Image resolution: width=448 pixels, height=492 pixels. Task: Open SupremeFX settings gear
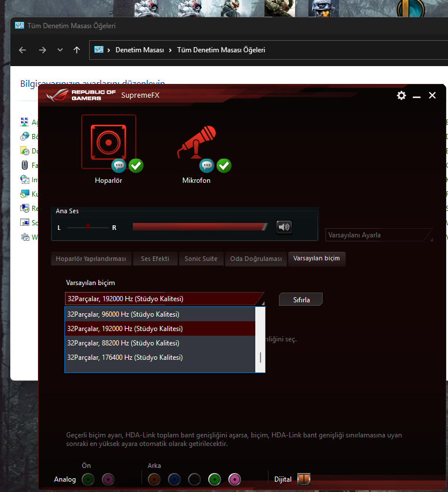coord(401,95)
